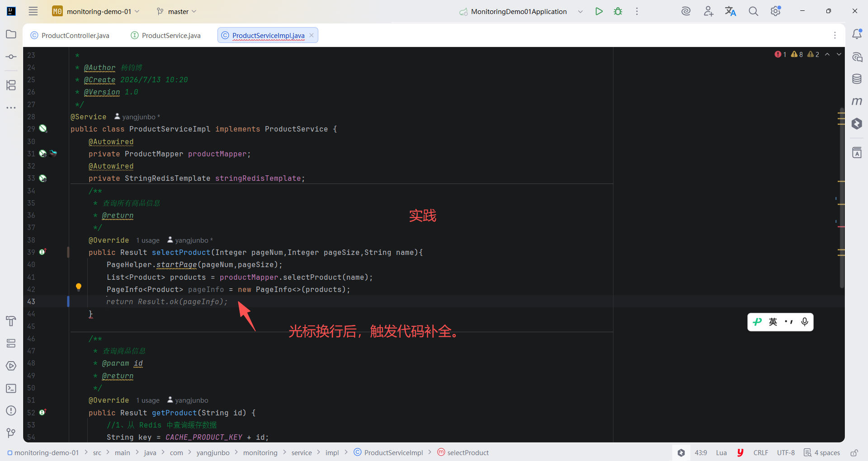Viewport: 868px width, 461px height.
Task: Click the red Y status bar icon
Action: coord(741,452)
